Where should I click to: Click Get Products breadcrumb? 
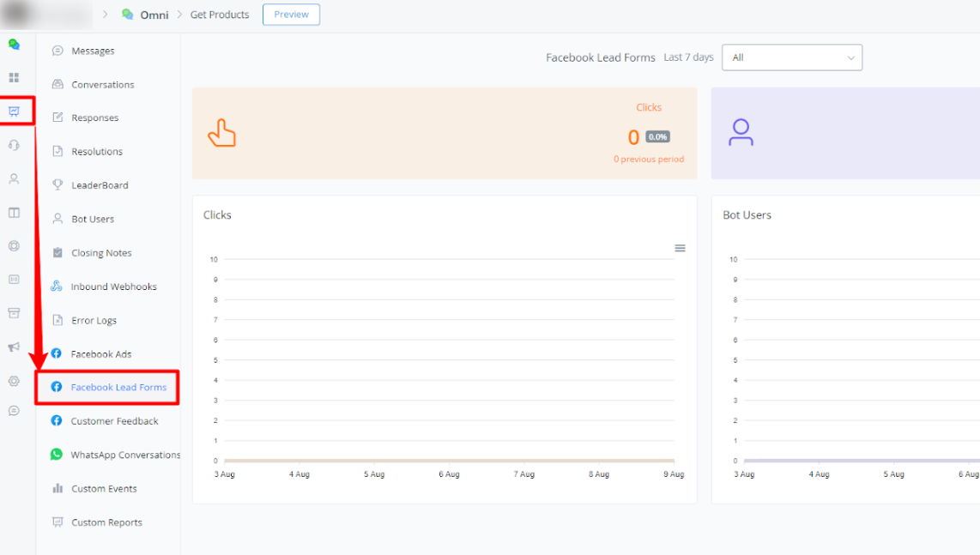coord(220,15)
